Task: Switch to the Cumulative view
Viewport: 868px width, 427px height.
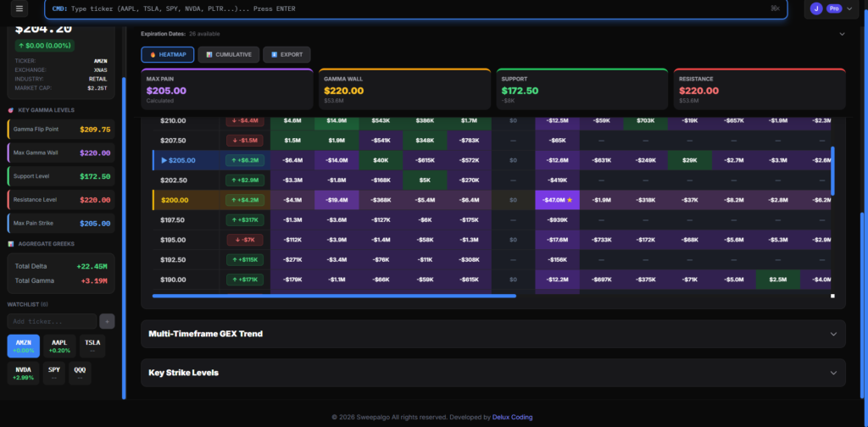Action: pos(229,54)
